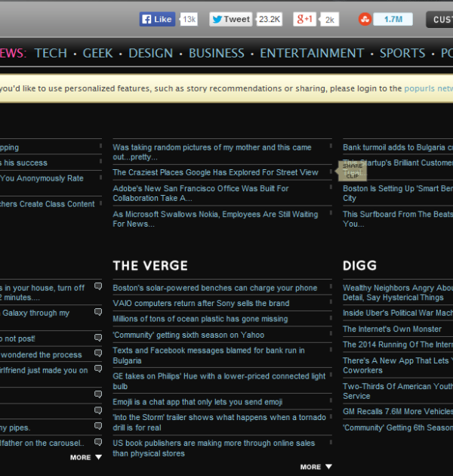Open 'Wealthy Neighbors Angry' Digg story
Image resolution: width=453 pixels, height=476 pixels.
(398, 292)
